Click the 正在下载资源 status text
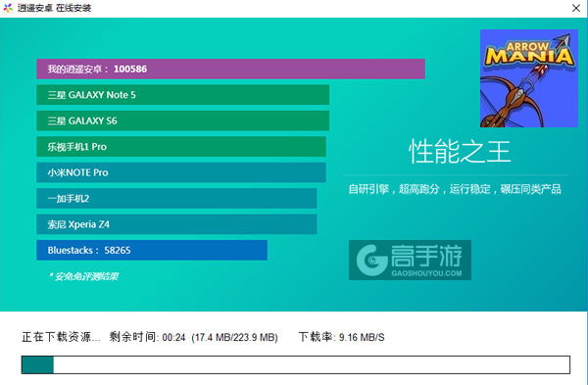588x385 pixels. click(61, 337)
